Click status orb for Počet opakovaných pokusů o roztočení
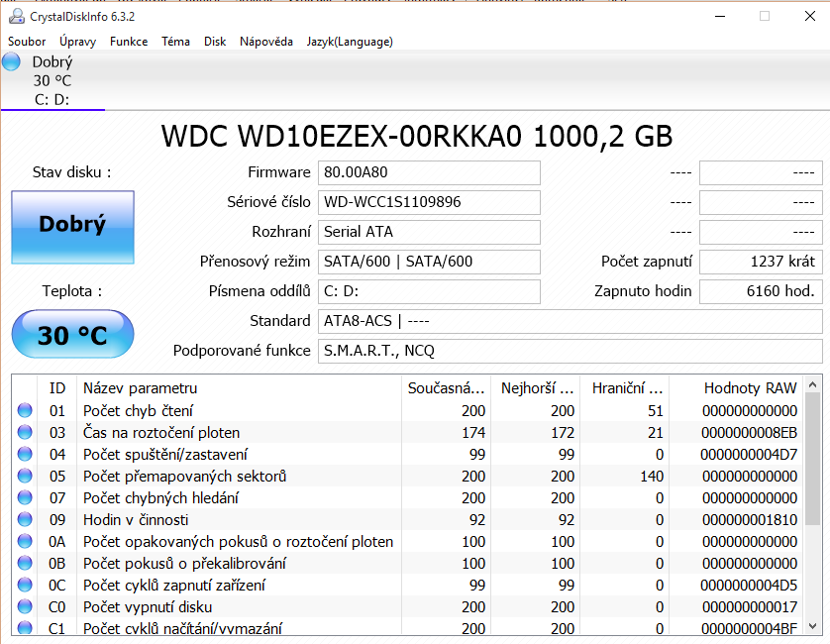 tap(25, 541)
